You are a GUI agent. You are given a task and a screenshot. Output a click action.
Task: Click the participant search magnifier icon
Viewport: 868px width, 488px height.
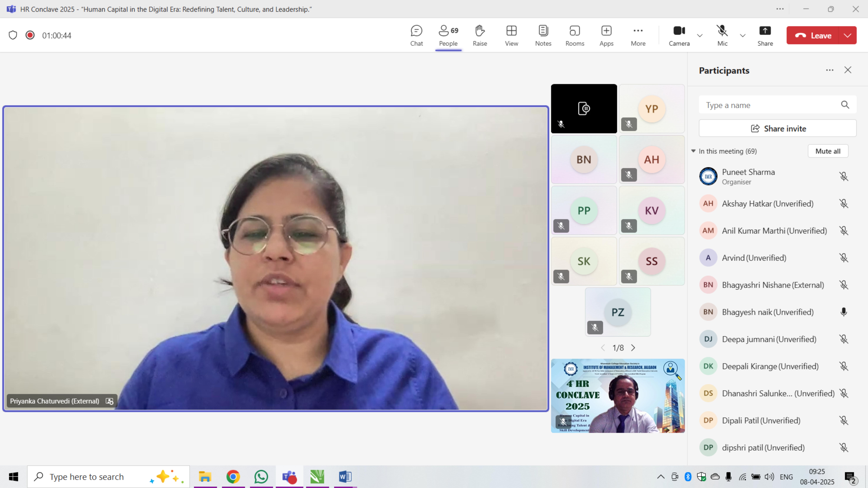click(x=845, y=105)
